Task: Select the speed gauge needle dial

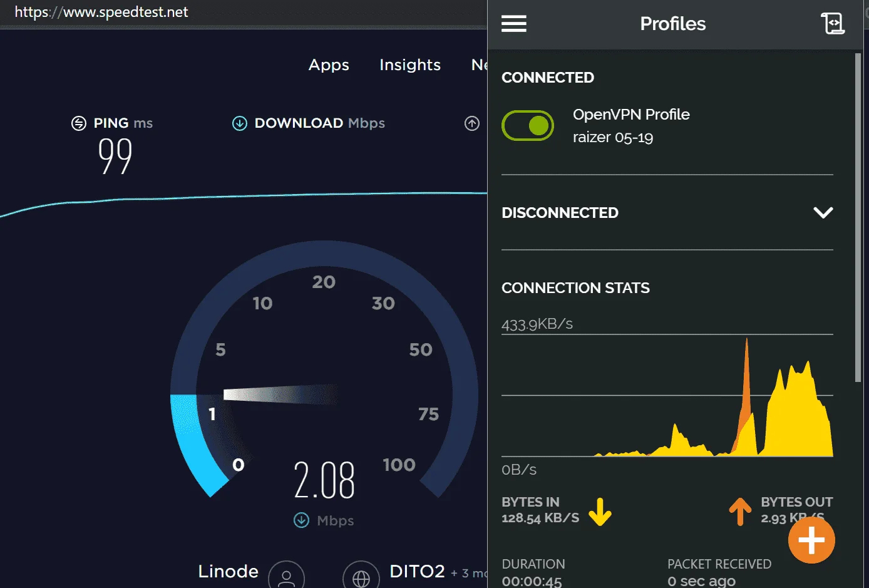Action: coord(281,395)
